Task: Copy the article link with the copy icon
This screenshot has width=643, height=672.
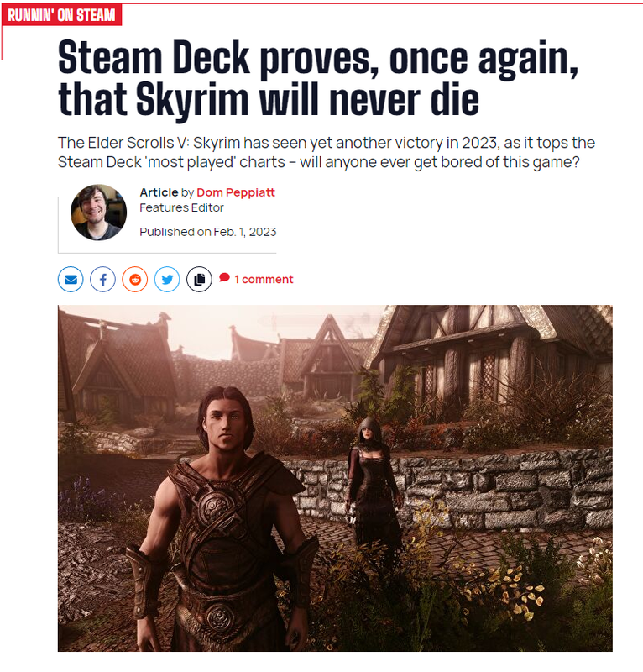Action: [199, 280]
